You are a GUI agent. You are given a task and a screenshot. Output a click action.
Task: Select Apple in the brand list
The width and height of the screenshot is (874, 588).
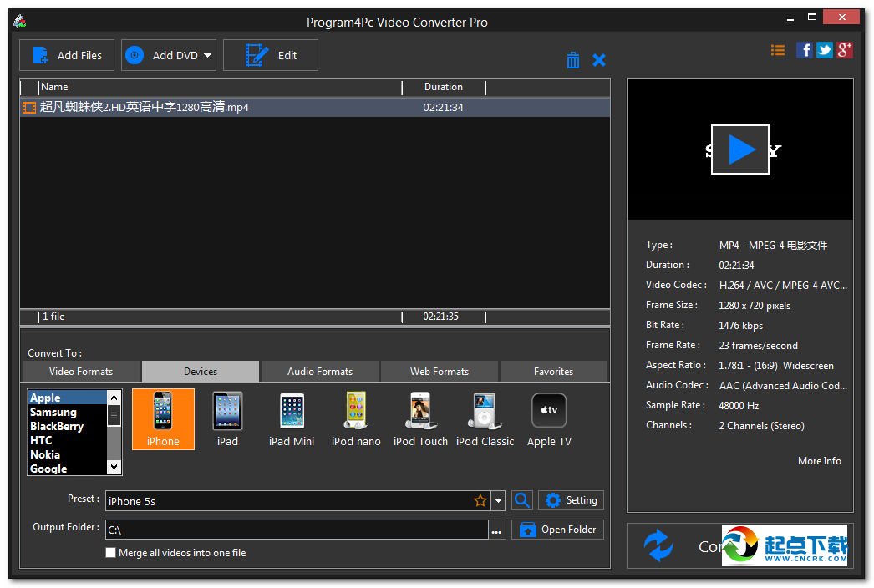[x=67, y=398]
